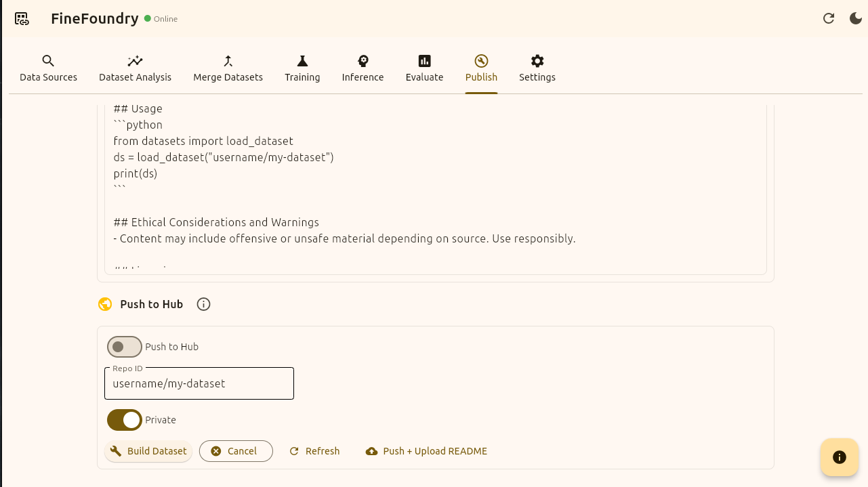Enable the Push to Hub switch
The height and width of the screenshot is (487, 868).
(x=125, y=347)
